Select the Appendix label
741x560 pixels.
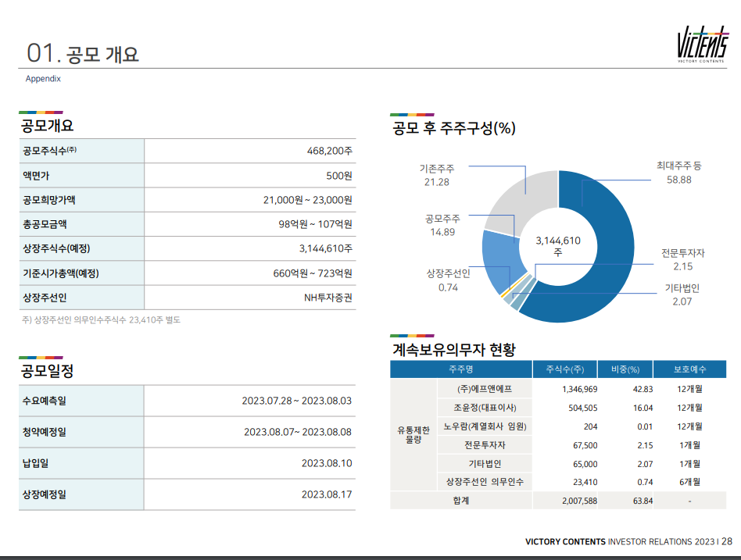pyautogui.click(x=43, y=79)
